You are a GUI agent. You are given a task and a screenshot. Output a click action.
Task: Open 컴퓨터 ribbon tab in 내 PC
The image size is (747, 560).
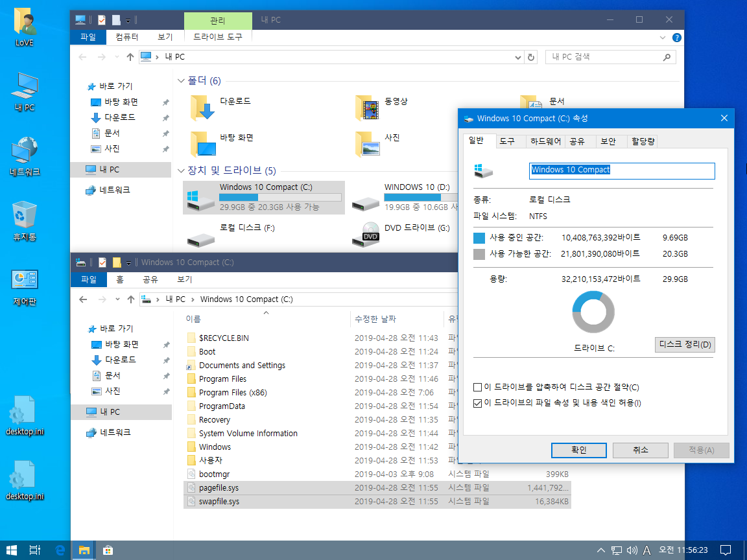point(126,37)
